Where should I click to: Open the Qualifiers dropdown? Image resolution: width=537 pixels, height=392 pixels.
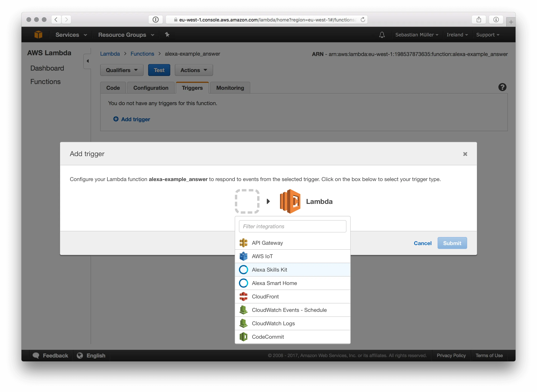[121, 70]
